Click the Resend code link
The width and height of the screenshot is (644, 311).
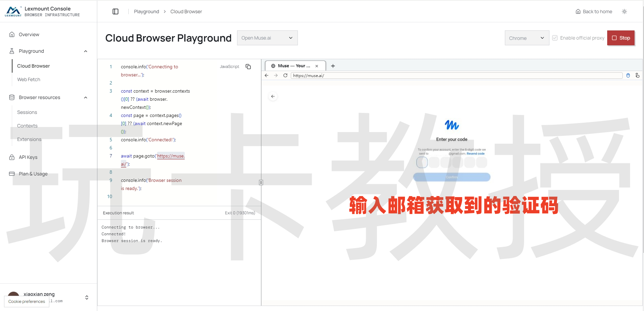pyautogui.click(x=475, y=153)
